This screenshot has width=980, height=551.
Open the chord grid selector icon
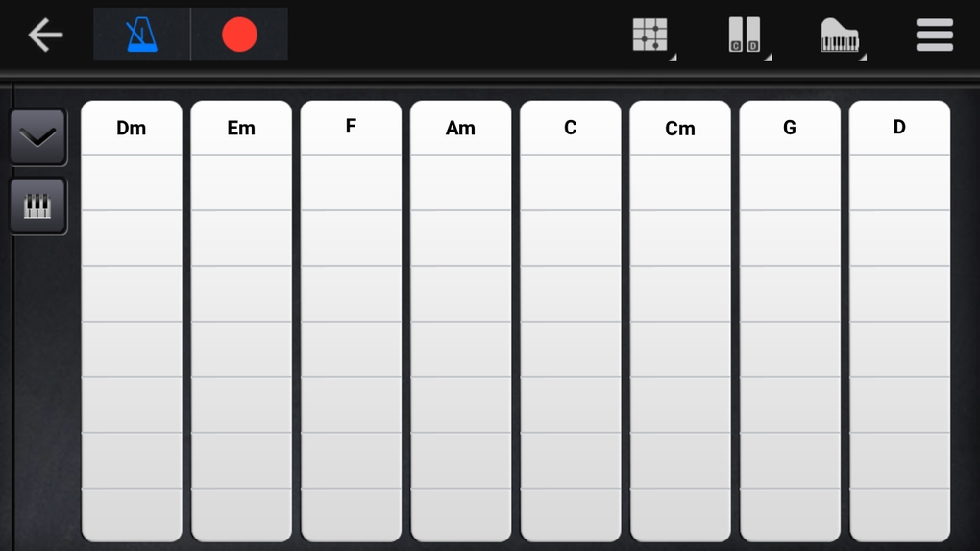[x=651, y=35]
